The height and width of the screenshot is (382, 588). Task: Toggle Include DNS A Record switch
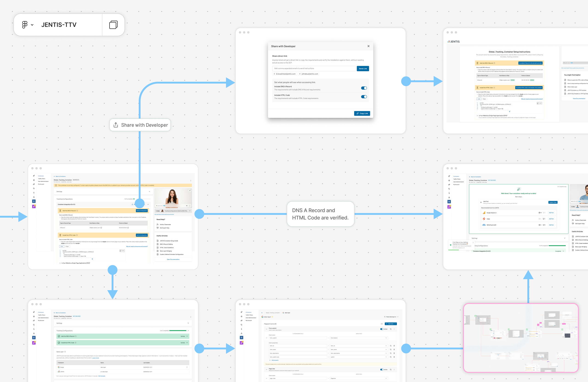point(364,88)
